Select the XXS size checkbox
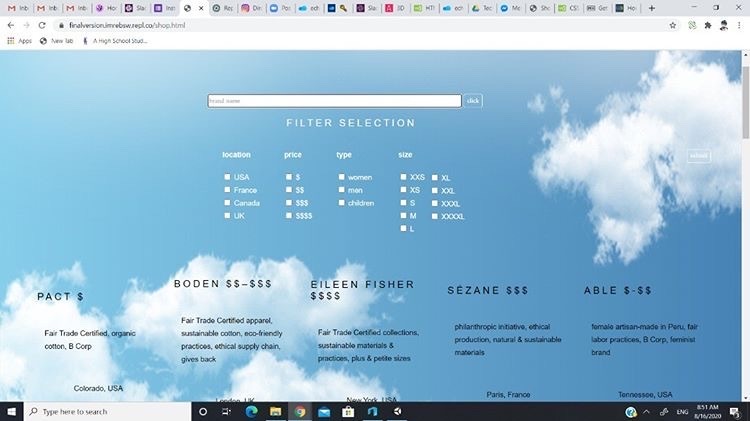This screenshot has height=421, width=750. pyautogui.click(x=403, y=177)
